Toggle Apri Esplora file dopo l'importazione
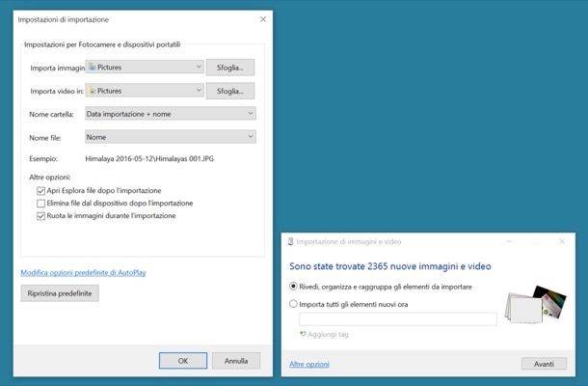The width and height of the screenshot is (588, 386). [x=40, y=191]
